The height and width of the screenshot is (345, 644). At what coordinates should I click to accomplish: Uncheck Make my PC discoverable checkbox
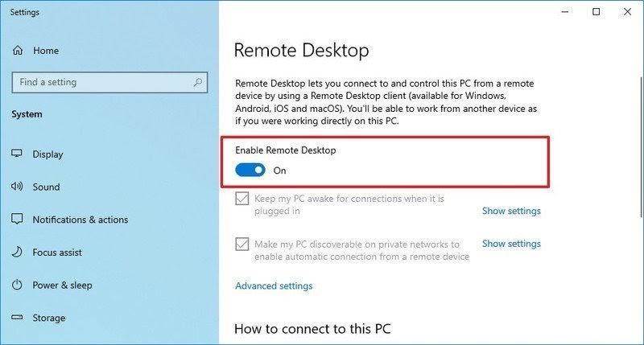(x=242, y=244)
